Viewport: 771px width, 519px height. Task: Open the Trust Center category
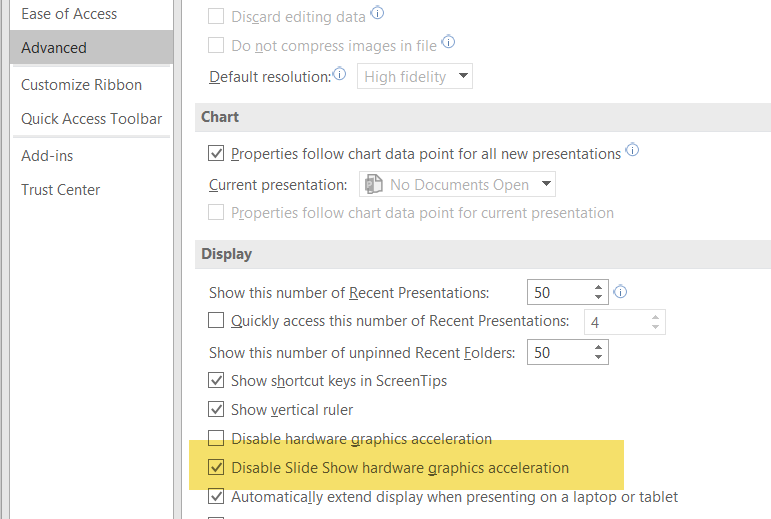pos(61,189)
